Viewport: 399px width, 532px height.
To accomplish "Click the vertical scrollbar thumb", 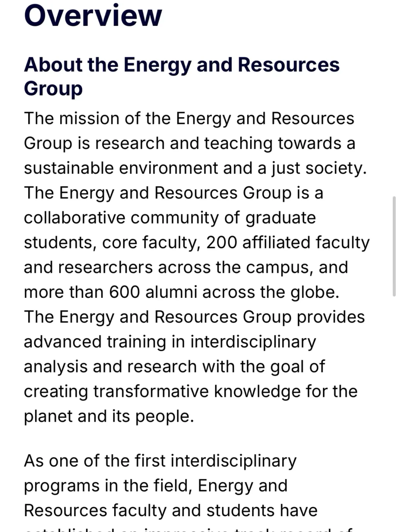I will (x=394, y=246).
